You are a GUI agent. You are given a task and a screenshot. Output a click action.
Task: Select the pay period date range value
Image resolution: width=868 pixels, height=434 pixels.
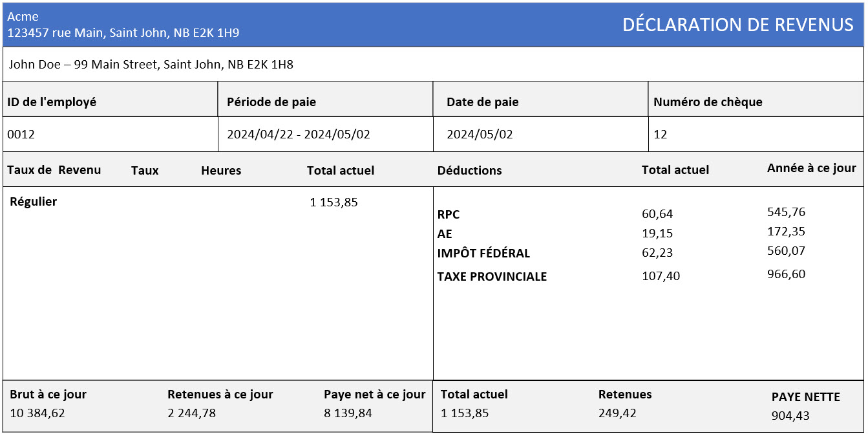pyautogui.click(x=299, y=135)
